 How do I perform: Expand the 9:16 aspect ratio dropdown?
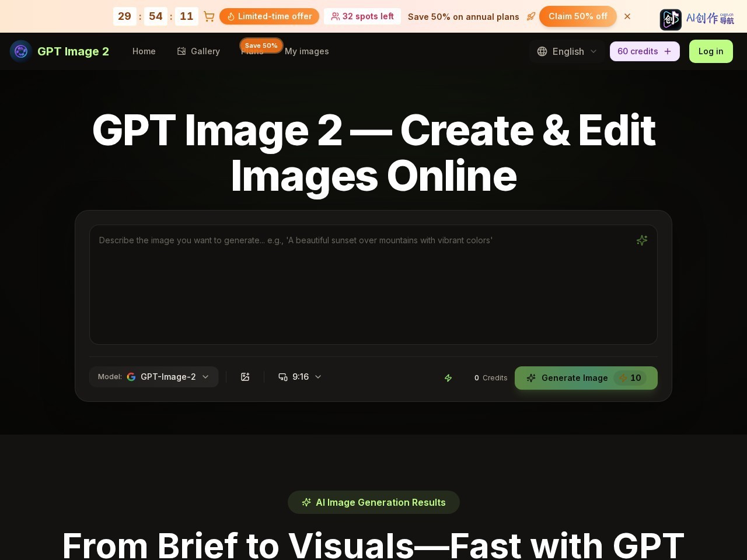pyautogui.click(x=300, y=377)
